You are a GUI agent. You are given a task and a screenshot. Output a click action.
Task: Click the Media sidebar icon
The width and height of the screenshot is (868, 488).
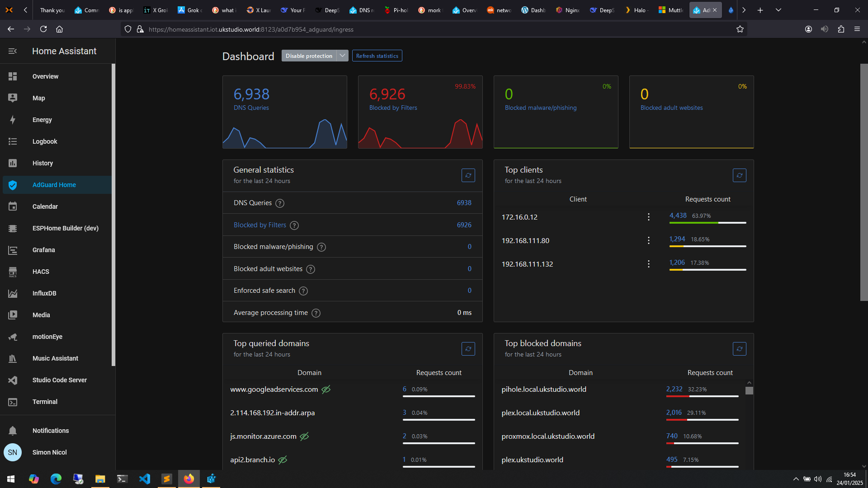pyautogui.click(x=13, y=315)
